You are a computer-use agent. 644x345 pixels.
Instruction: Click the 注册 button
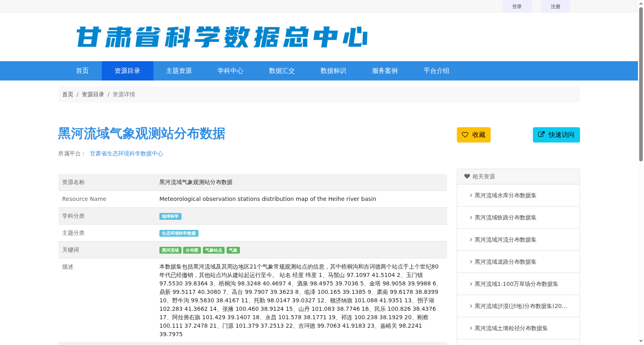(556, 6)
